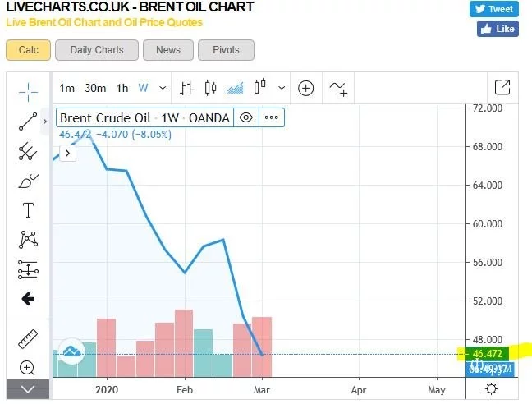Screen dimensions: 532x404
Task: Switch to the Pivots tab
Action: pos(226,50)
